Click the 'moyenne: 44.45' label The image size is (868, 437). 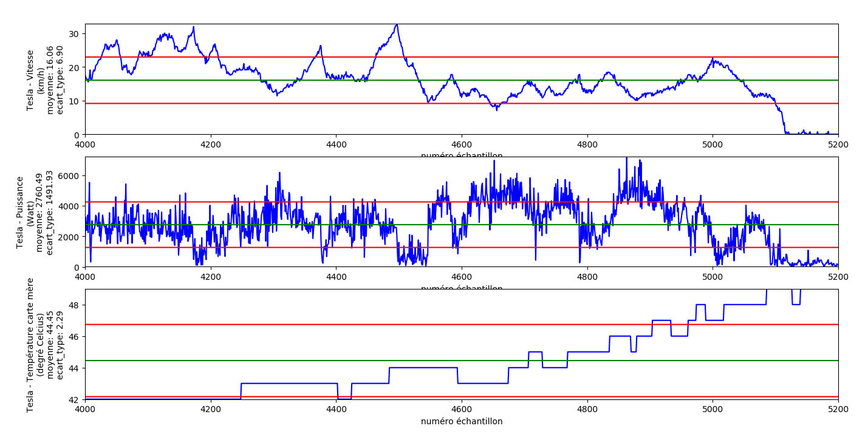[50, 344]
